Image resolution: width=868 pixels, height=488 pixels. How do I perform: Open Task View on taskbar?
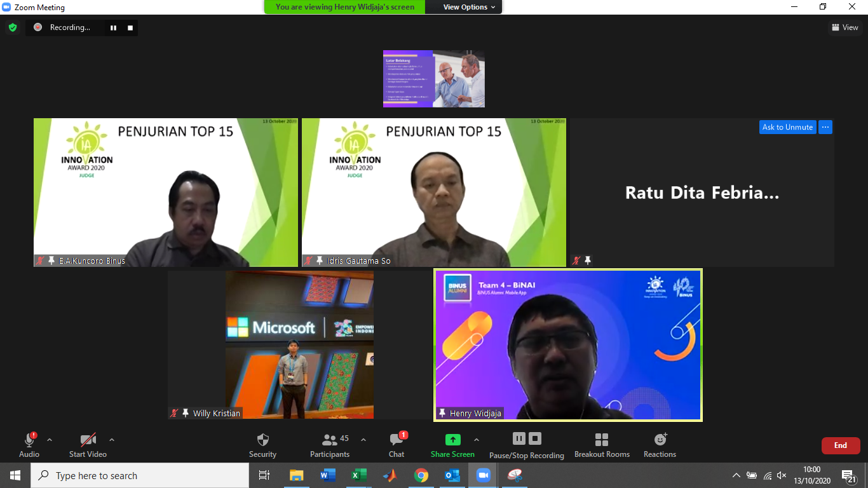264,475
